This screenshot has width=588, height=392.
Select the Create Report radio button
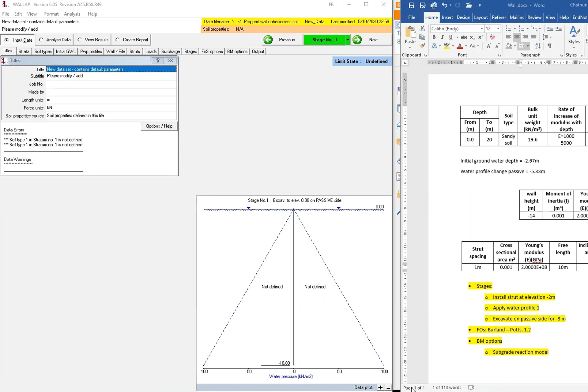point(118,40)
